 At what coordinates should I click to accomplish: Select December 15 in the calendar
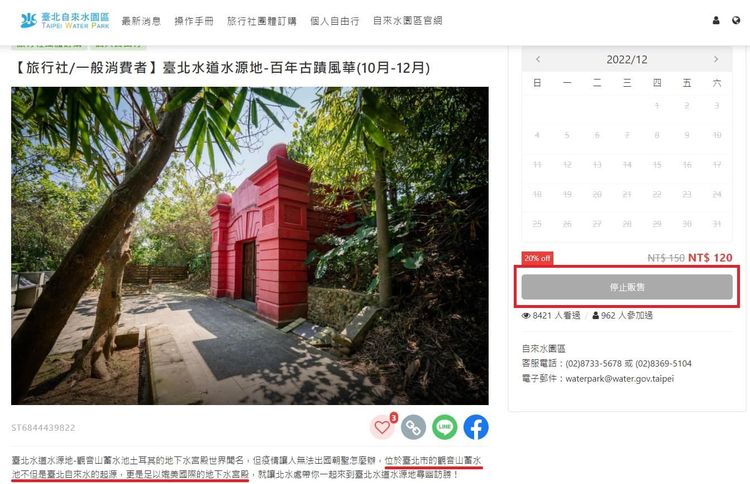(x=657, y=165)
